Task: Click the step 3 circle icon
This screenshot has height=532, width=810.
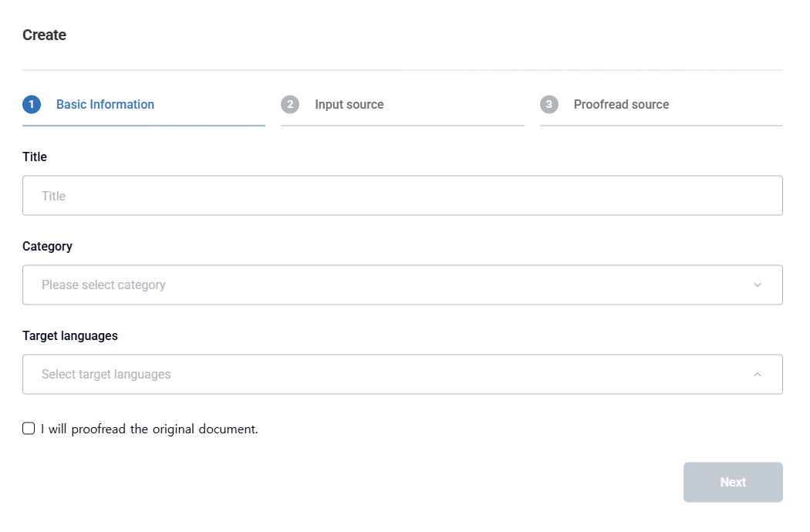Action: 549,105
